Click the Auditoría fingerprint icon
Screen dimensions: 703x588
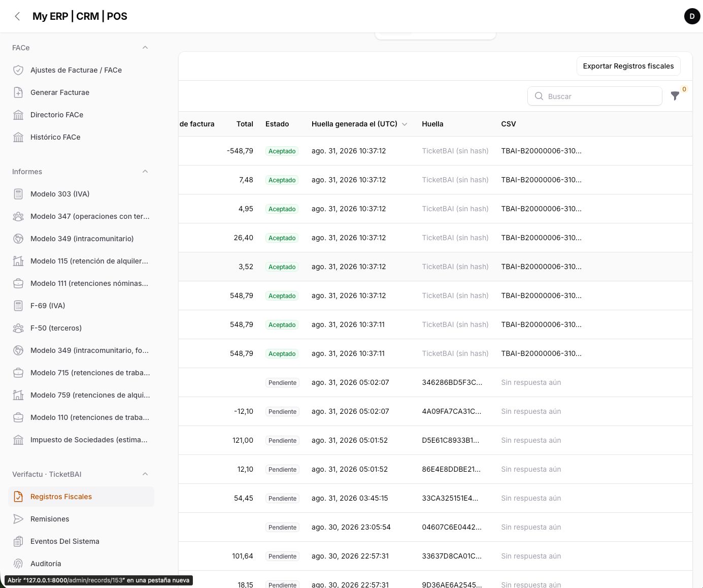click(18, 564)
